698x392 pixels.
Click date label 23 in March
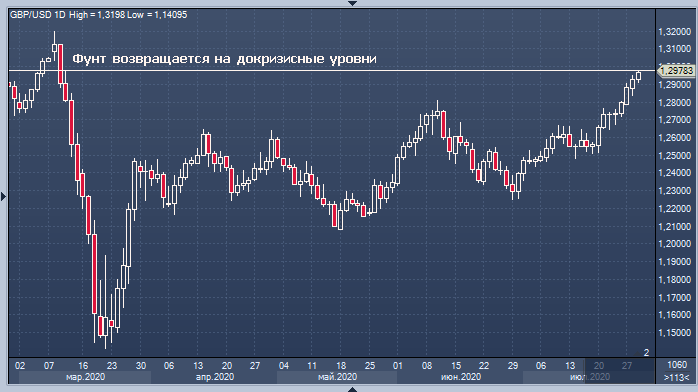(x=112, y=366)
